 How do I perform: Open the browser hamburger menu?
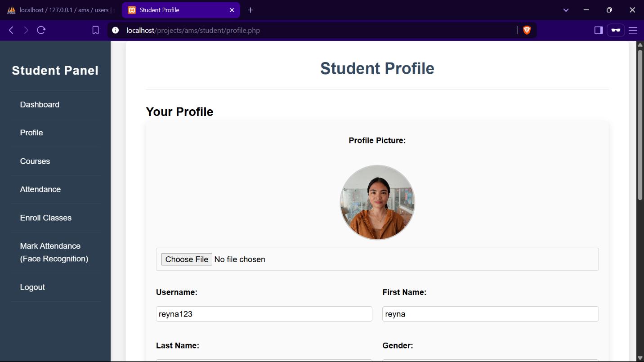coord(633,30)
